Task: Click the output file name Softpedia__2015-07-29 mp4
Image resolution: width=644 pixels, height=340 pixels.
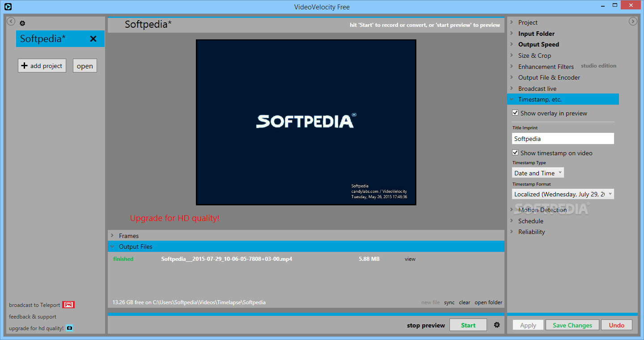Action: pos(227,259)
